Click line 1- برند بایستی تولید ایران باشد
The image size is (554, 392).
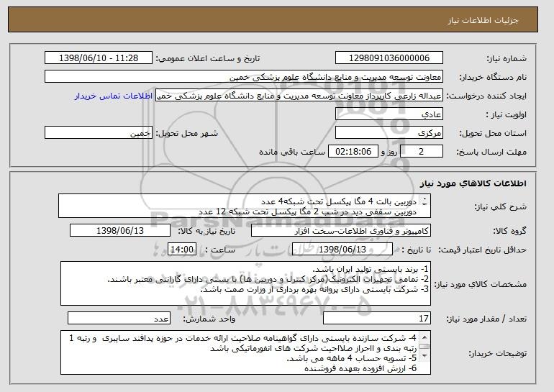371,270
